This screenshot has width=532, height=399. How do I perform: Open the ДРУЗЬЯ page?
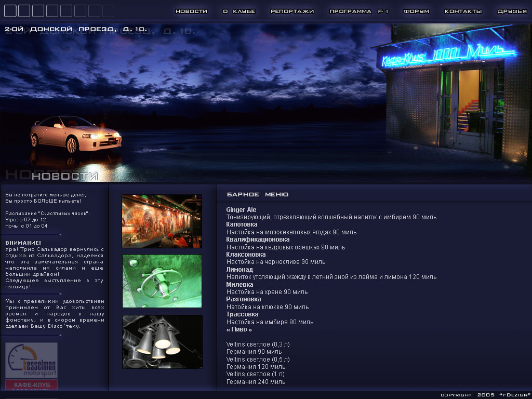pyautogui.click(x=512, y=11)
